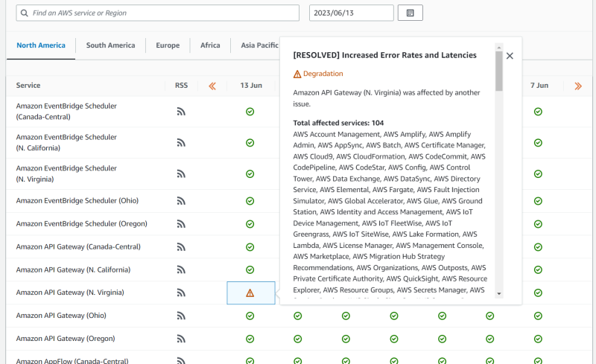The image size is (596, 364).
Task: Select Amazon EventBridge Scheduler (Oregon) row label
Action: [82, 224]
